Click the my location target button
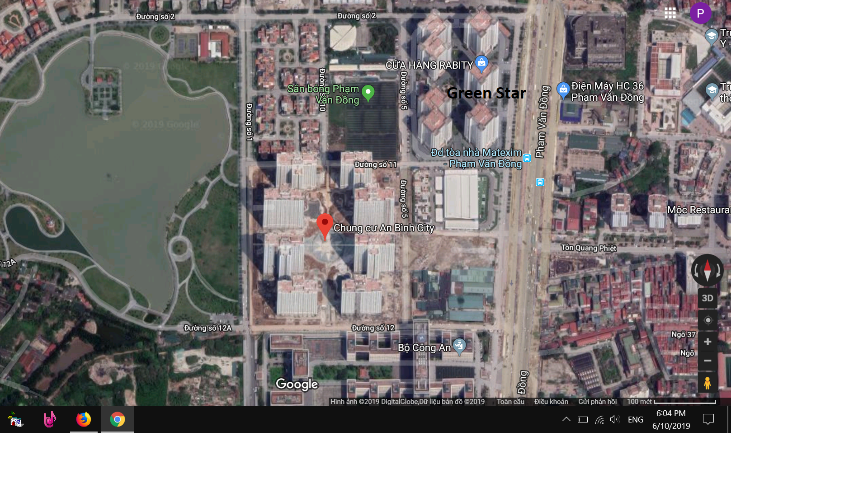 708,320
